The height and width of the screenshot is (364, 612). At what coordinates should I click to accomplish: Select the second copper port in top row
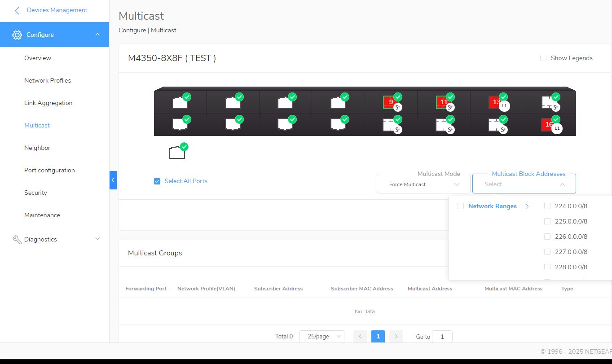(233, 103)
